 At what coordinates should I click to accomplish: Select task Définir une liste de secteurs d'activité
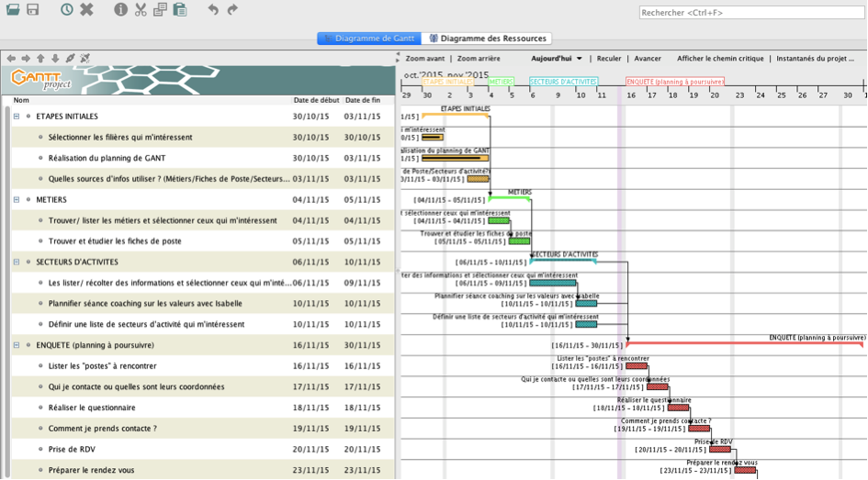tap(146, 325)
